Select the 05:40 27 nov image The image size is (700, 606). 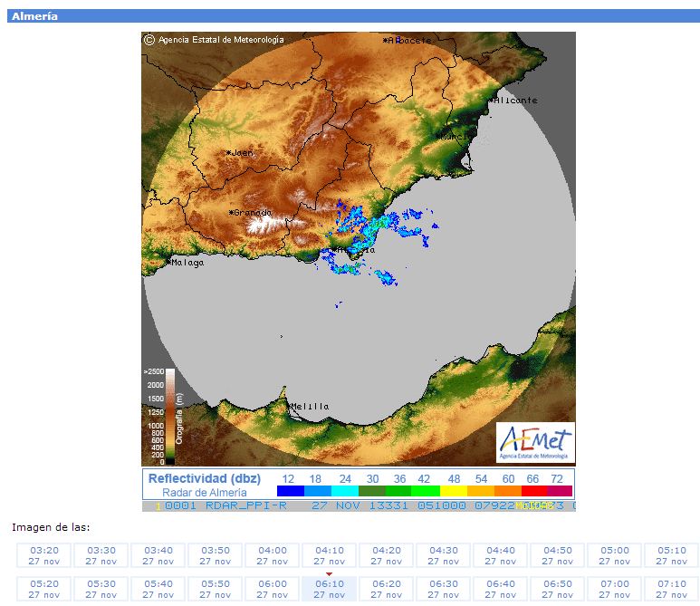[158, 589]
